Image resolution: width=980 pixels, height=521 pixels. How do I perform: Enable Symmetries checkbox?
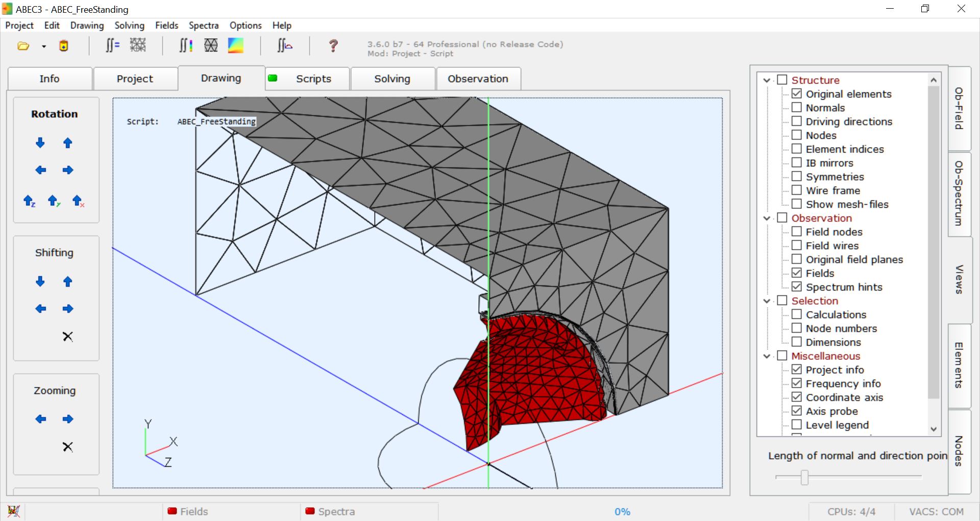click(x=797, y=176)
